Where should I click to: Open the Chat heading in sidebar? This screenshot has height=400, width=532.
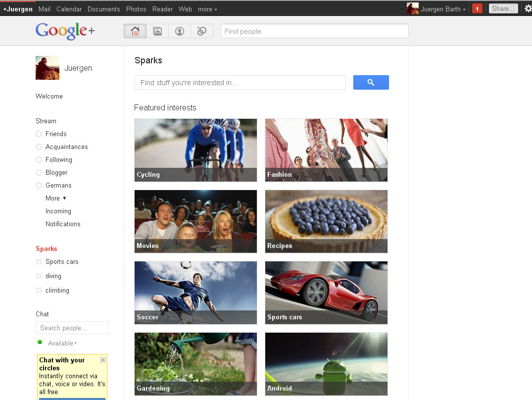[42, 314]
